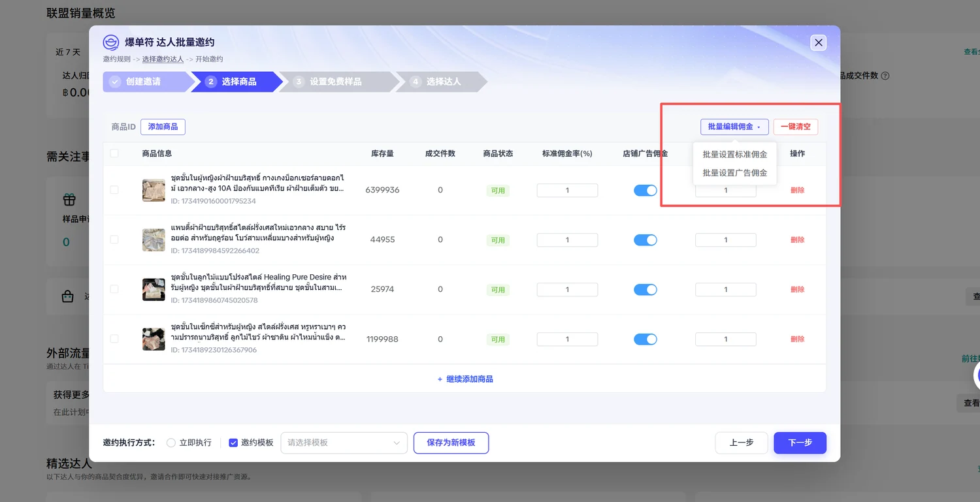
Task: Choose 批量设置标准佣金 from the menu
Action: 735,155
